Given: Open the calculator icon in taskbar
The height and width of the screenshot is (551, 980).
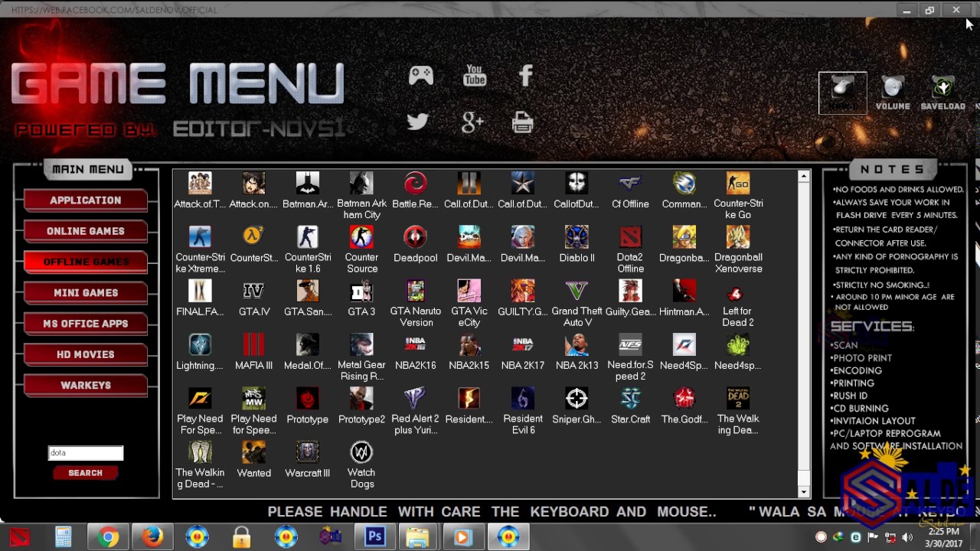Looking at the screenshot, I should pos(64,537).
